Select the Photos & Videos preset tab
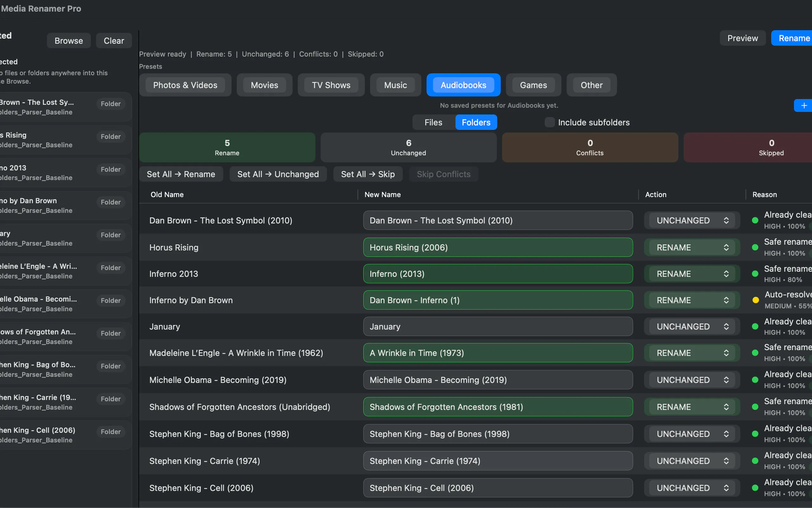This screenshot has width=812, height=508. click(185, 85)
